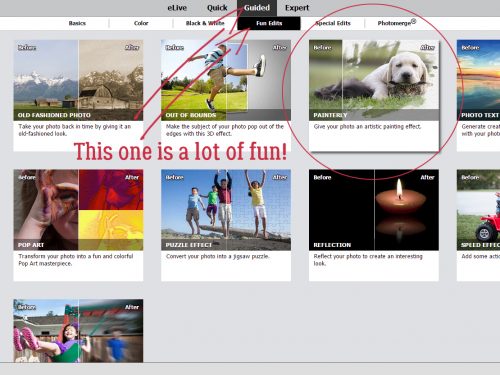The image size is (500, 375).
Task: Click 'Transform your photo into a fun and colorful' text
Action: tap(76, 260)
